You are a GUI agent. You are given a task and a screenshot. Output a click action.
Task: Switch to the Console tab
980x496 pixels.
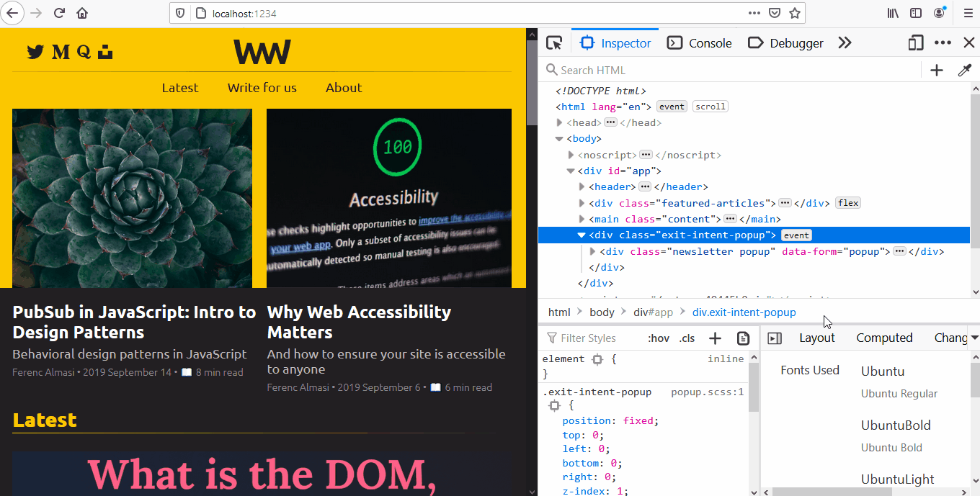[x=699, y=43]
